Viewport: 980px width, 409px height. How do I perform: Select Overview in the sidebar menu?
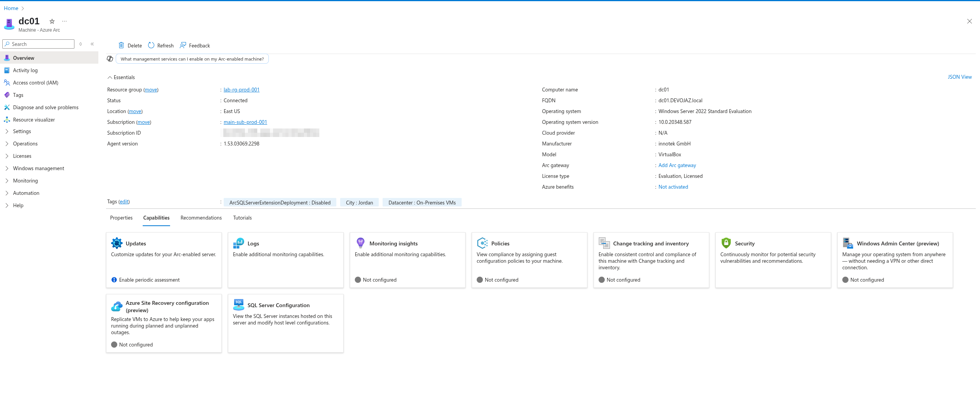49,58
